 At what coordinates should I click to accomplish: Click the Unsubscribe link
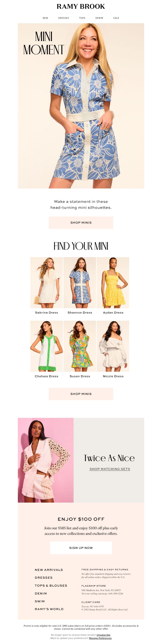pos(103,635)
